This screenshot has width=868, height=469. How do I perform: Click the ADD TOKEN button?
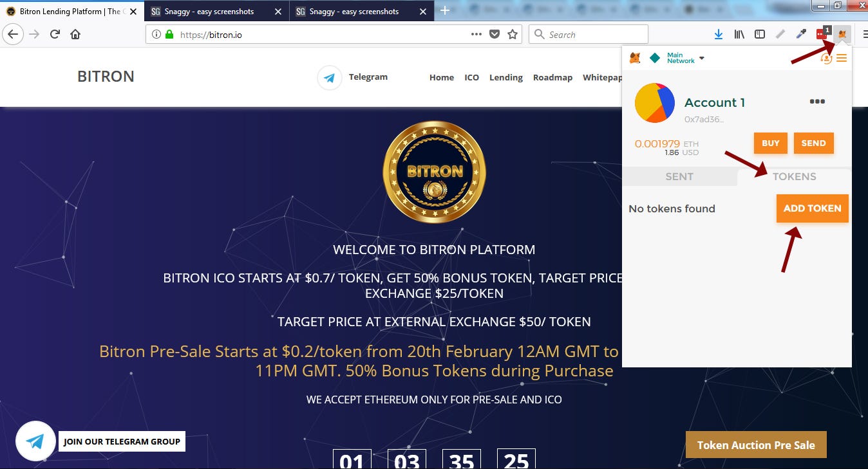click(813, 208)
